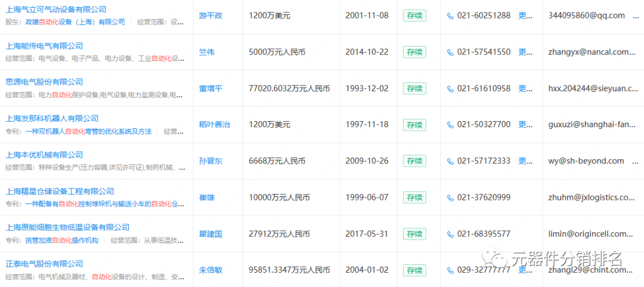View legal representative 孙晋东
Screen dimensions: 644x287
tap(210, 161)
